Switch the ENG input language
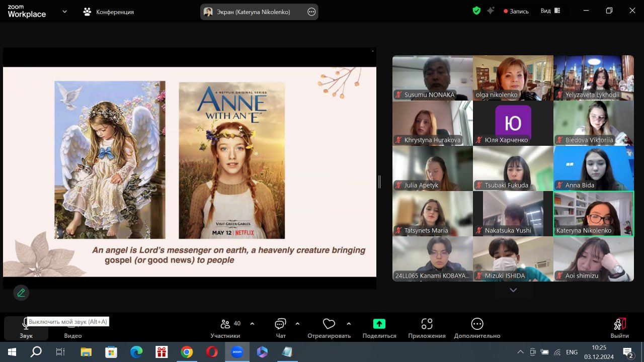 tap(572, 352)
